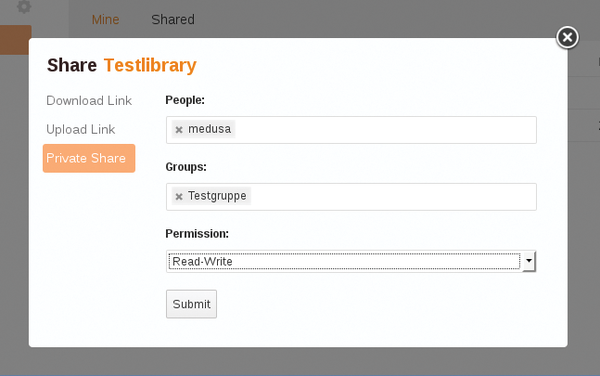
Task: Click the orange sidebar button behind dialog
Action: click(15, 40)
